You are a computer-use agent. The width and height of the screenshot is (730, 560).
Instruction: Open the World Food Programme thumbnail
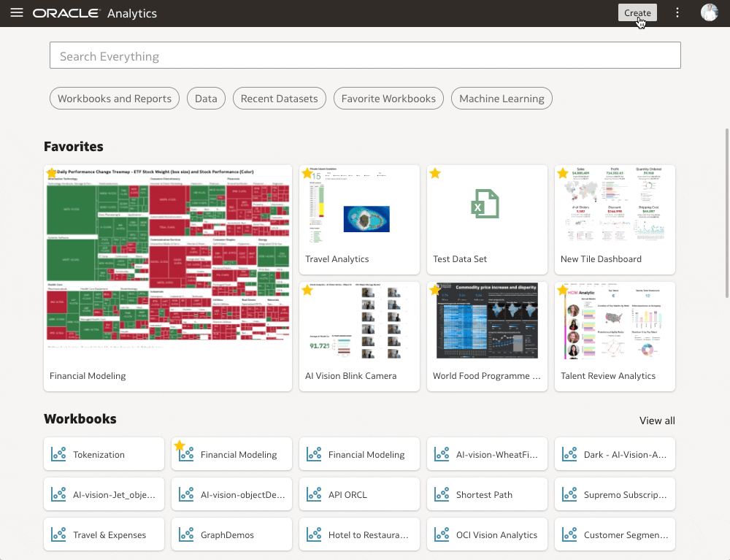487,321
